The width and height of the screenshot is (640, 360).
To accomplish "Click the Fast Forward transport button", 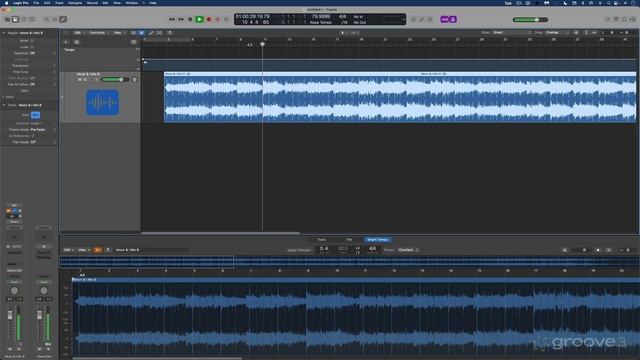I will tap(181, 19).
